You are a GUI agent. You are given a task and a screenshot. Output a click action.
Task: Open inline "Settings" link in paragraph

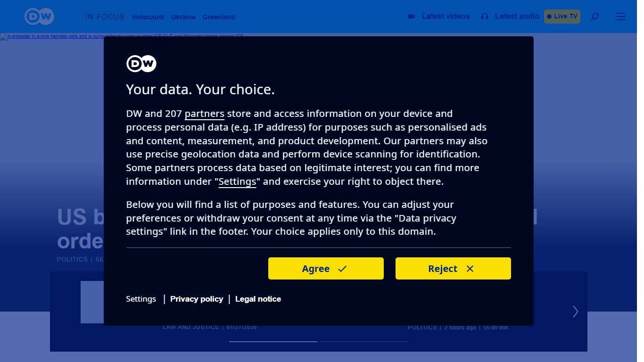tap(237, 182)
